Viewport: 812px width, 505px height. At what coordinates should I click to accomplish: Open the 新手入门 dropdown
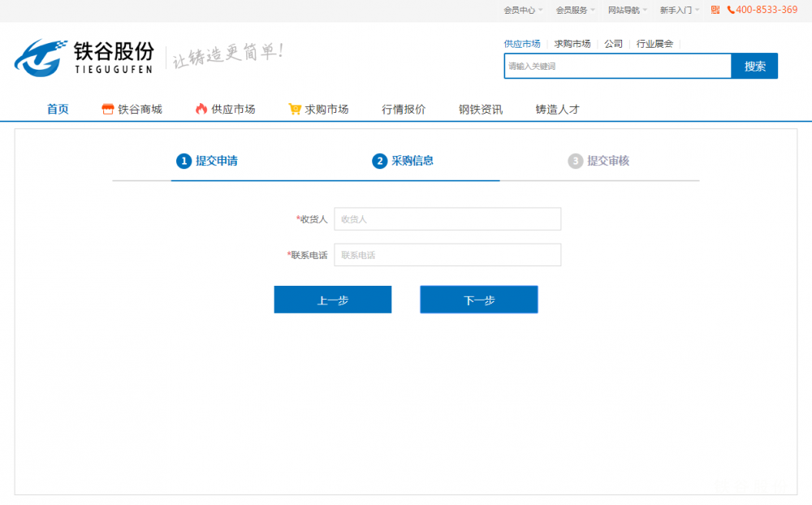click(680, 10)
